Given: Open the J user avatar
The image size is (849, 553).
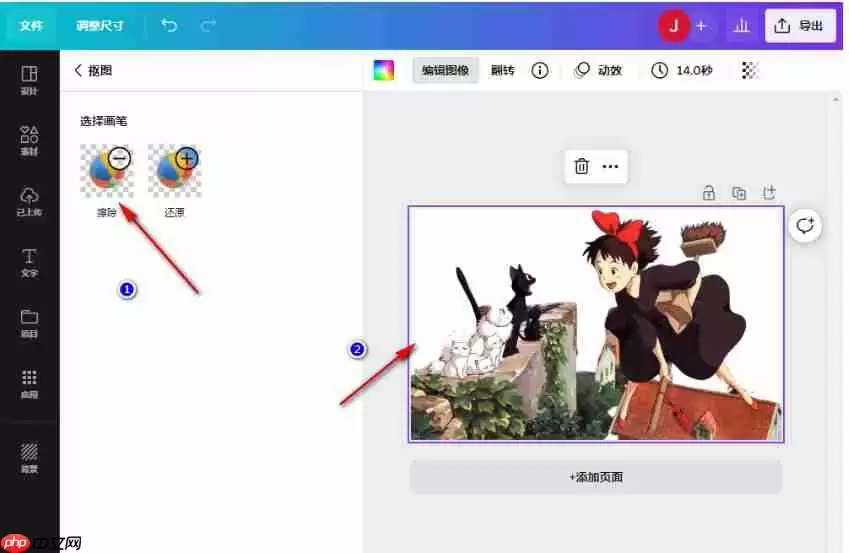Looking at the screenshot, I should [x=673, y=25].
